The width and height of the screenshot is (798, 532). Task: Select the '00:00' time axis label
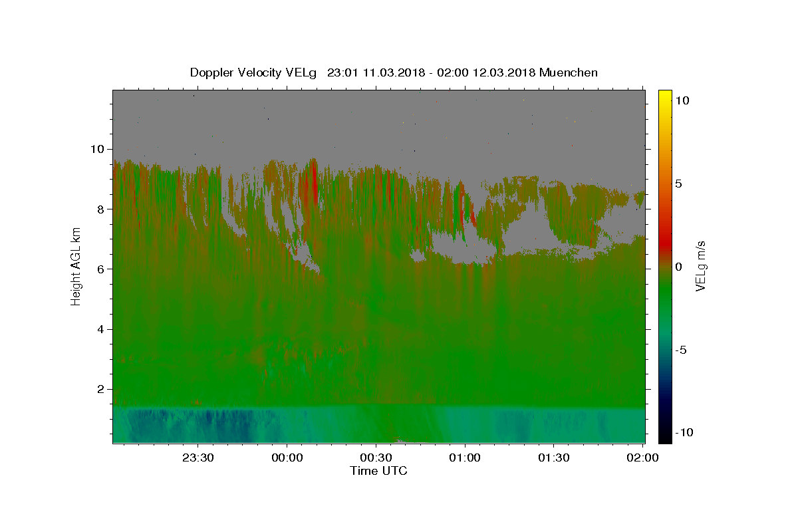[287, 458]
